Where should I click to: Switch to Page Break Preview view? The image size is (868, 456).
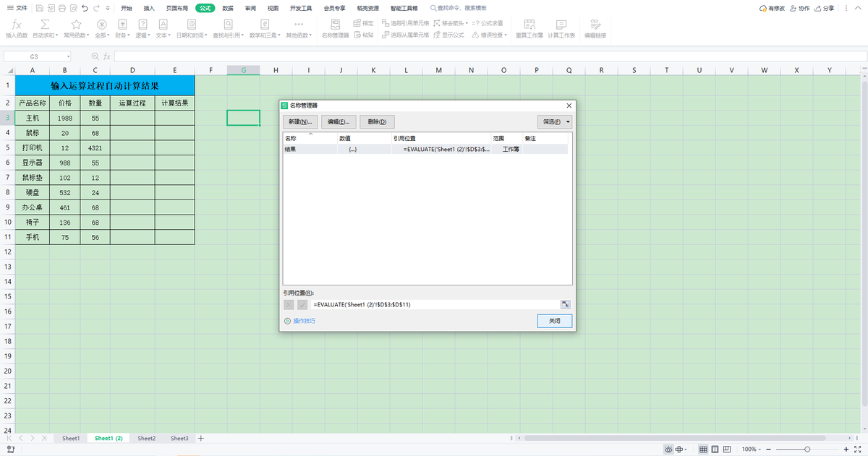[716, 449]
